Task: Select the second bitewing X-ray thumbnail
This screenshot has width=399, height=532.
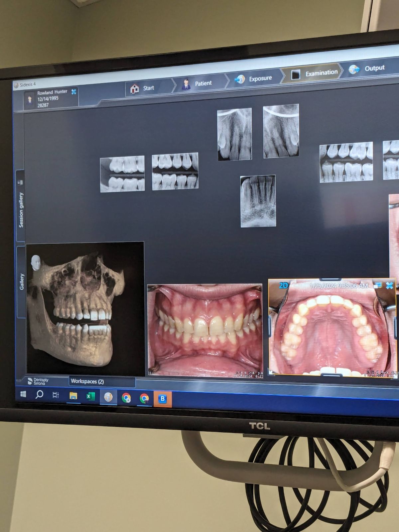Action: [x=175, y=172]
